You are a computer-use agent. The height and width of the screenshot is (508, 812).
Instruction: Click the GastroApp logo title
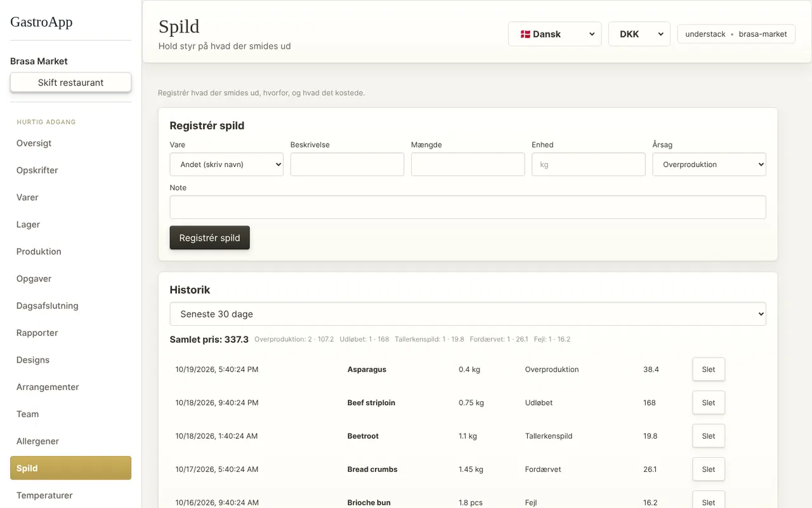pos(41,22)
